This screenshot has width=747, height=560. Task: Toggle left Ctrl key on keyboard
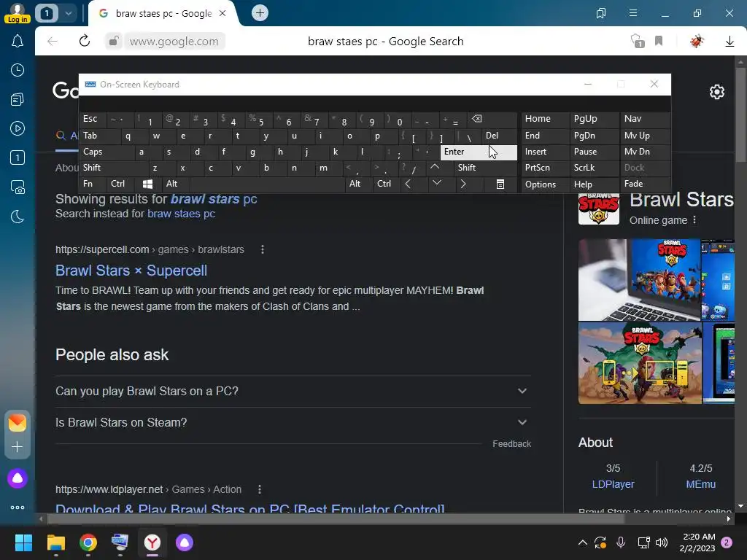click(x=121, y=184)
